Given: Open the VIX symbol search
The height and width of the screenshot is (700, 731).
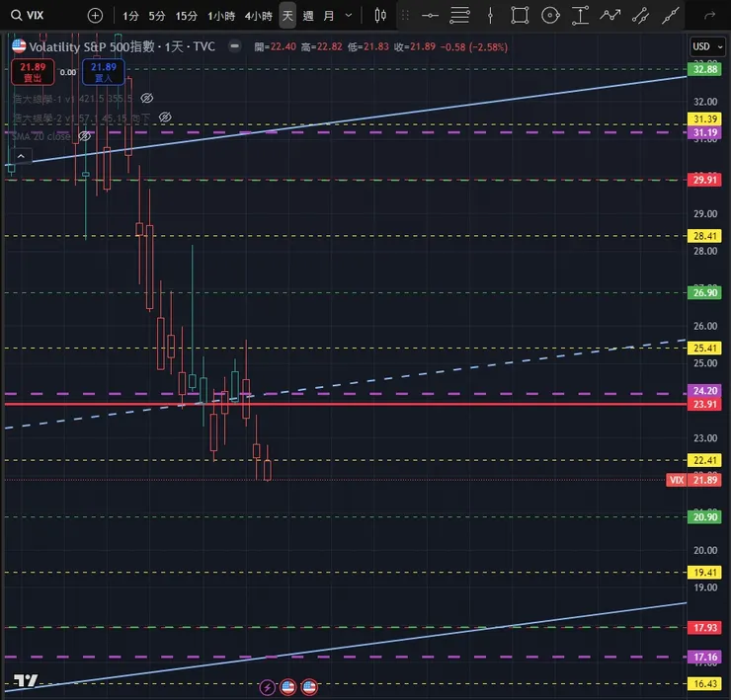Looking at the screenshot, I should coord(27,16).
